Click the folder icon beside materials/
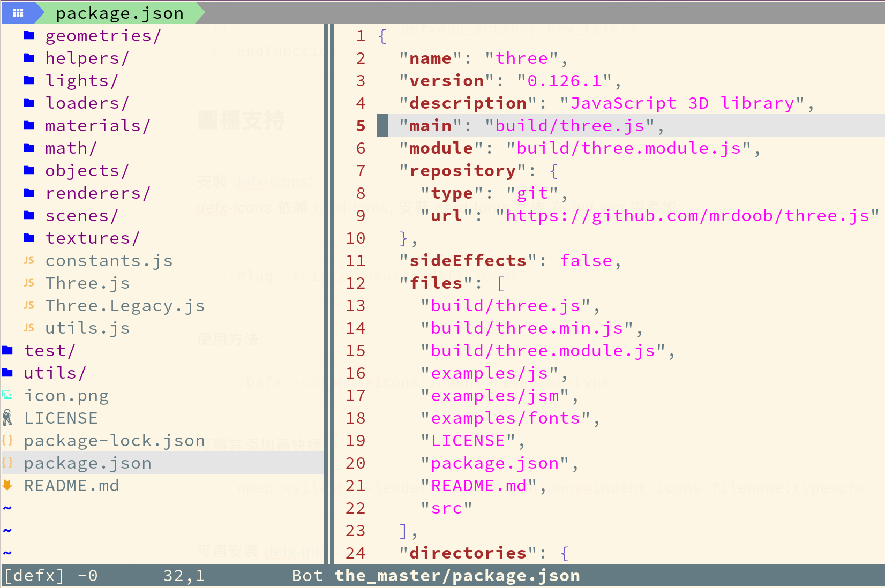The height and width of the screenshot is (588, 885). click(x=29, y=125)
